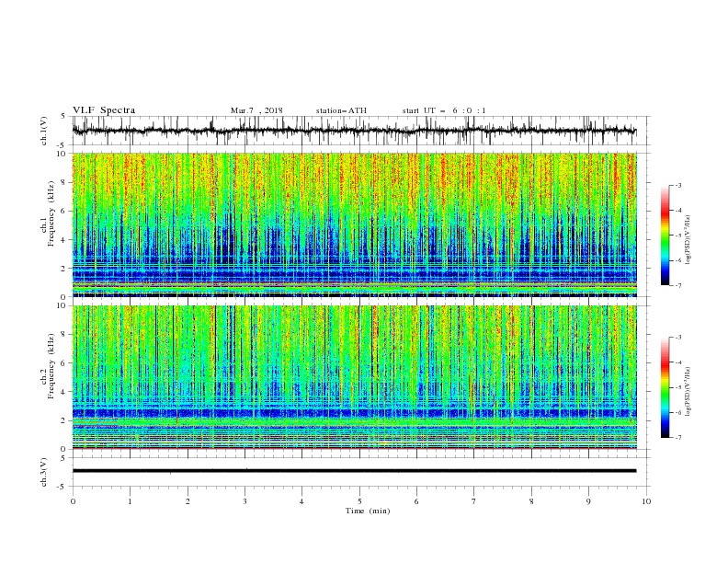Click the time axis tick label "5"
This screenshot has width=728, height=563.
click(359, 501)
